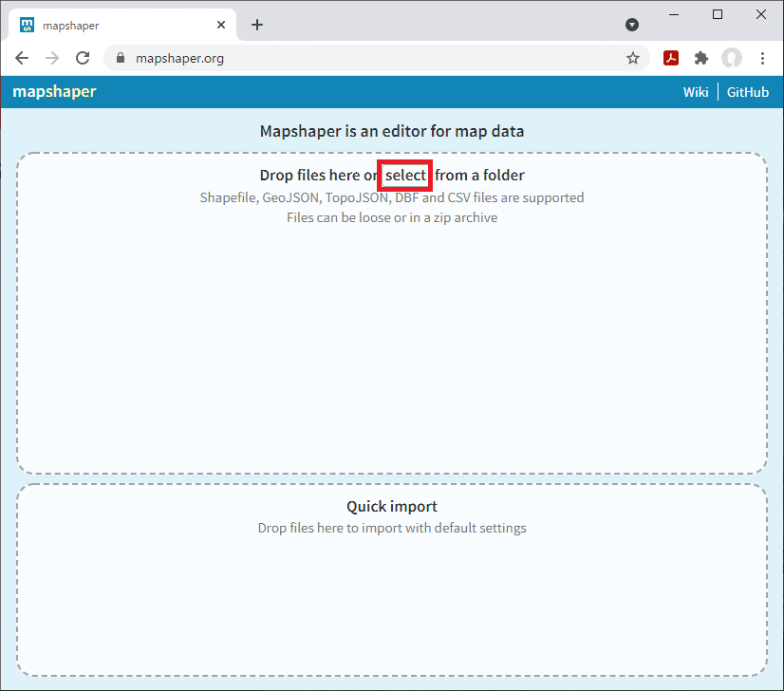Open the Extensions puzzle icon
The image size is (784, 691).
tap(701, 59)
